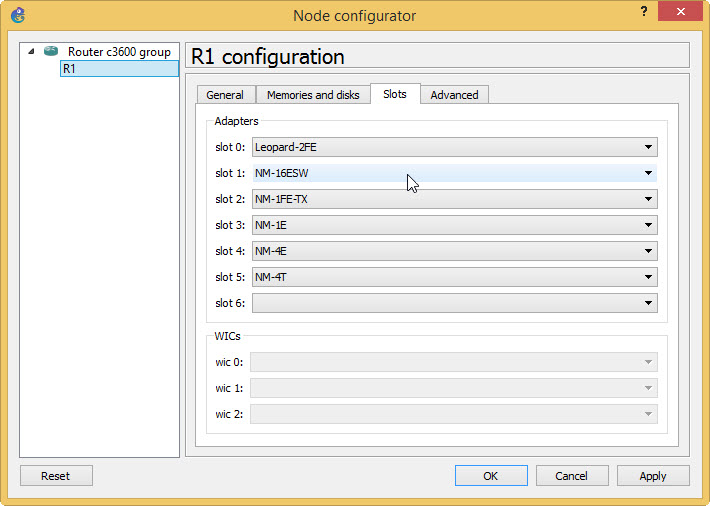Click the disabled wic 2 dropdown
Viewport: 710px width, 506px height.
click(454, 414)
